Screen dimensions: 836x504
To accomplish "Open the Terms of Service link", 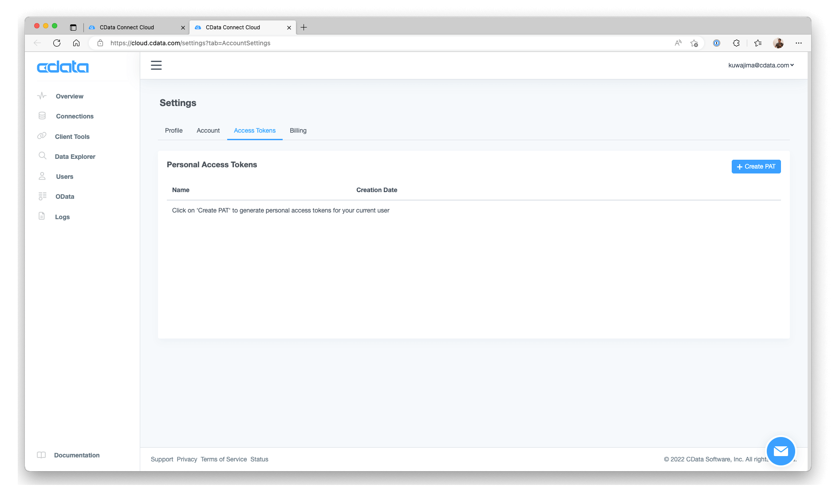I will click(x=224, y=459).
